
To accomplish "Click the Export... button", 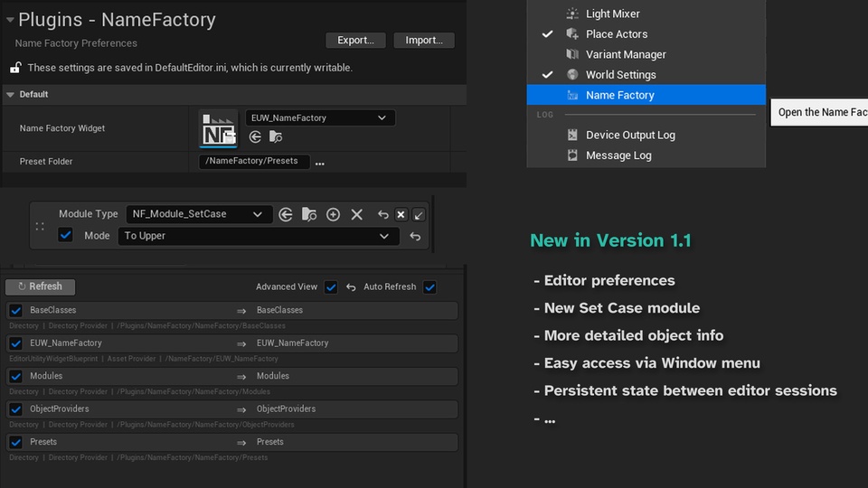I will pos(355,41).
